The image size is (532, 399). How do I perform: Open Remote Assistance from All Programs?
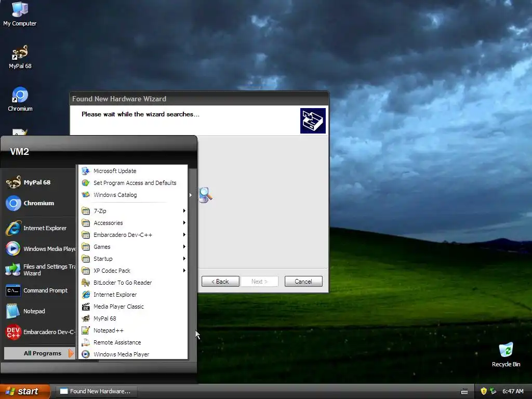point(133,342)
